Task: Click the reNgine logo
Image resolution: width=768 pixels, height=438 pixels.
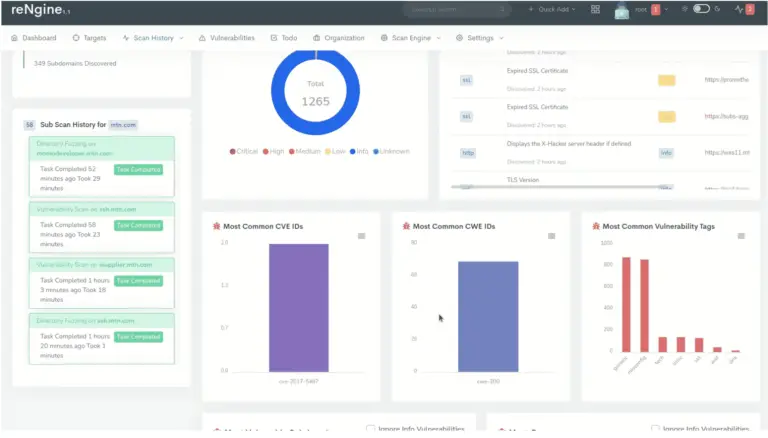Action: (x=40, y=10)
